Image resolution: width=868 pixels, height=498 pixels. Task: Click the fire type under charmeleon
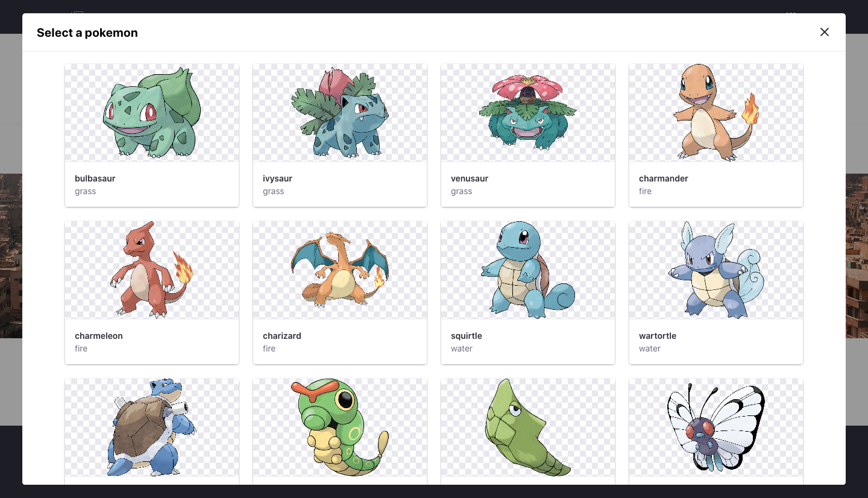tap(81, 348)
